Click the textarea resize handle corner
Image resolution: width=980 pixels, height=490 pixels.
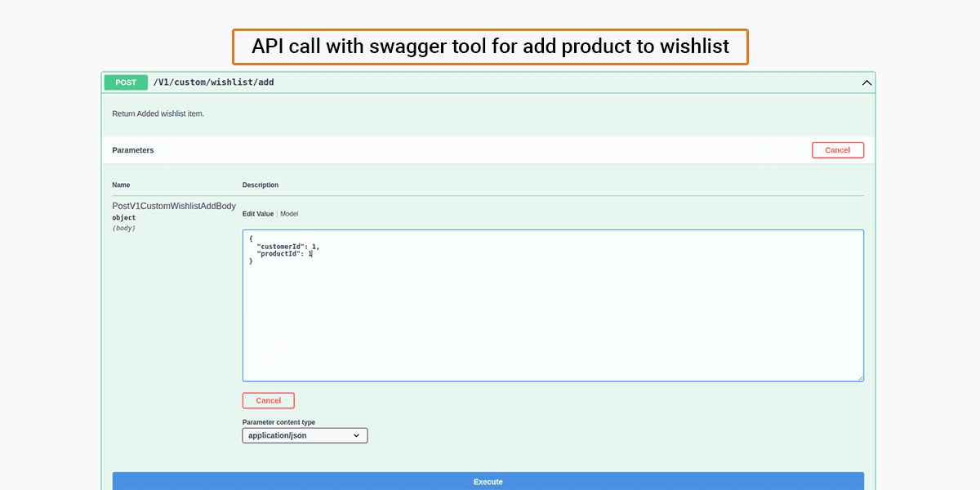(859, 377)
